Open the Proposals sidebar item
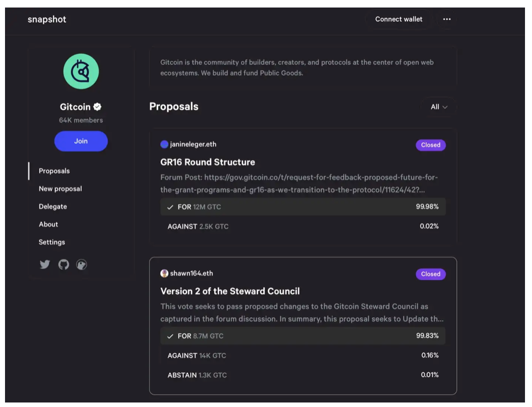 point(54,171)
